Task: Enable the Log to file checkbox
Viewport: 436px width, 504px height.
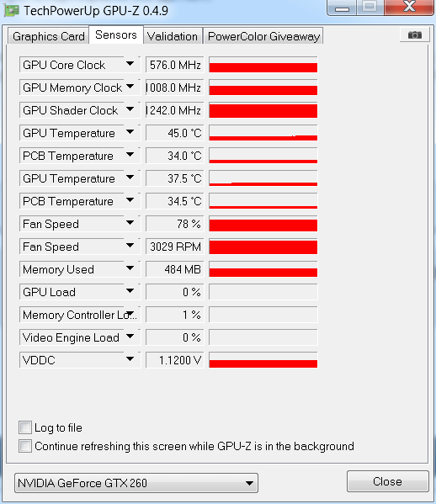Action: tap(25, 427)
